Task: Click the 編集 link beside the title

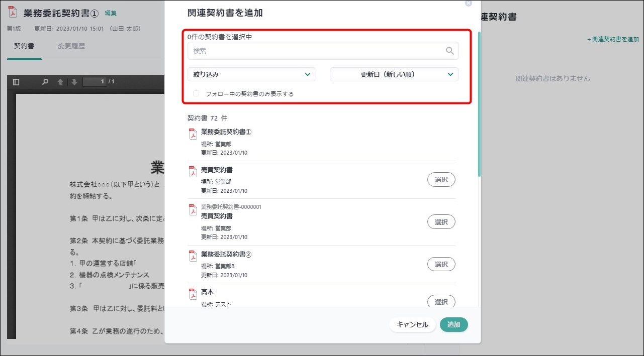Action: (111, 13)
